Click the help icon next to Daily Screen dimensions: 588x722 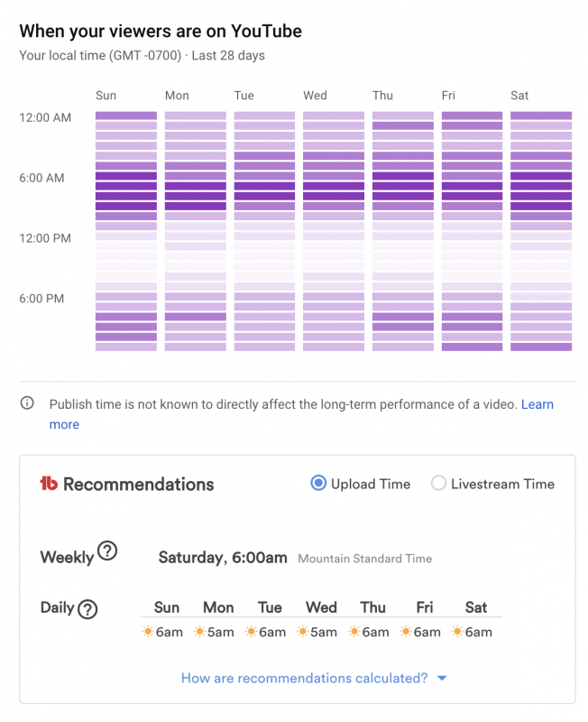point(87,609)
